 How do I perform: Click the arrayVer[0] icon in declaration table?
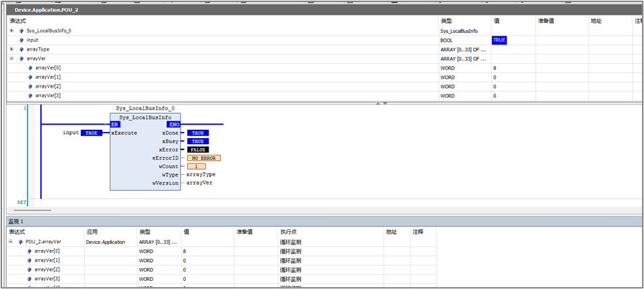click(30, 68)
